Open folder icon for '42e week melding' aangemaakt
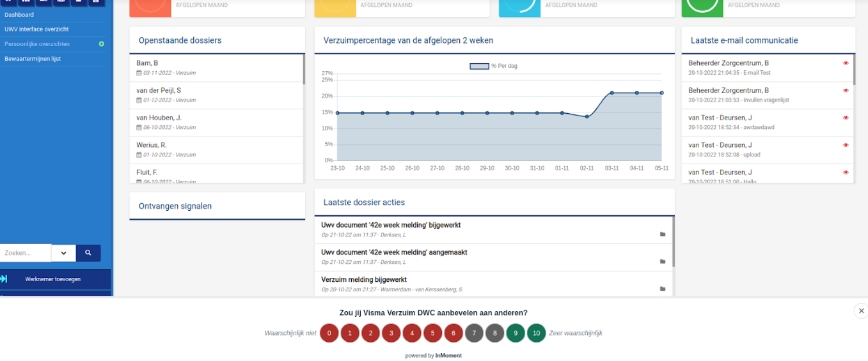 [x=663, y=262]
